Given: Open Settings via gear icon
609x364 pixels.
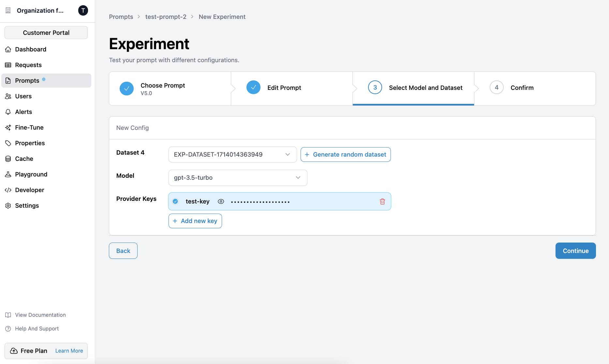Looking at the screenshot, I should click(x=8, y=205).
